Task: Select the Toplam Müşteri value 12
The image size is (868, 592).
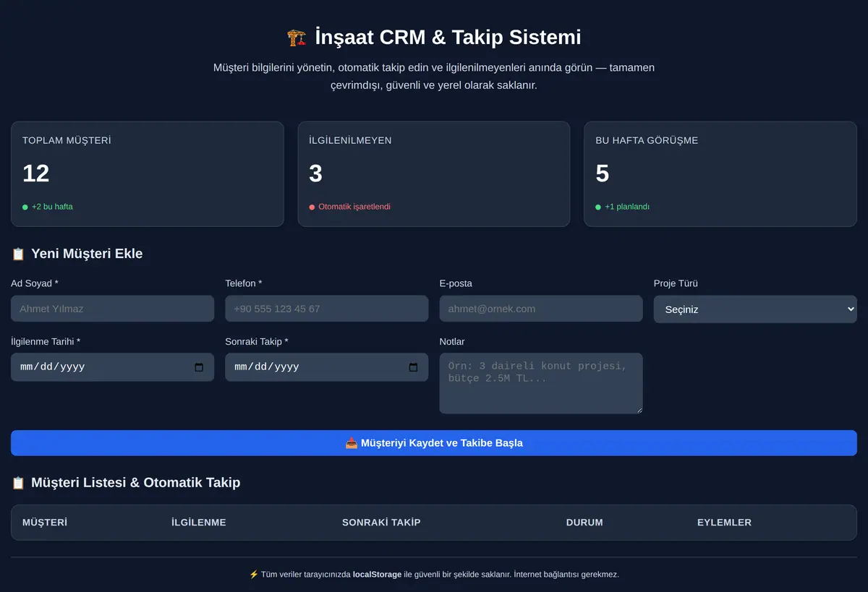Action: point(36,173)
